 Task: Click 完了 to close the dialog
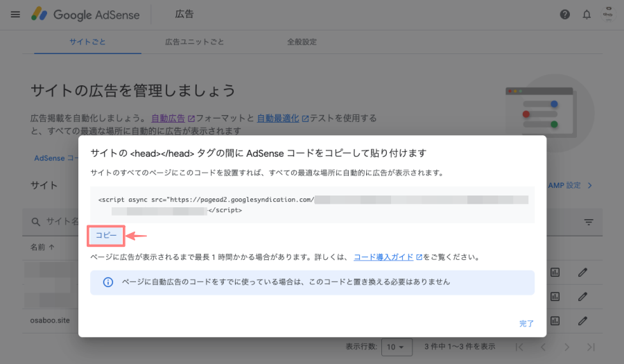click(x=526, y=323)
